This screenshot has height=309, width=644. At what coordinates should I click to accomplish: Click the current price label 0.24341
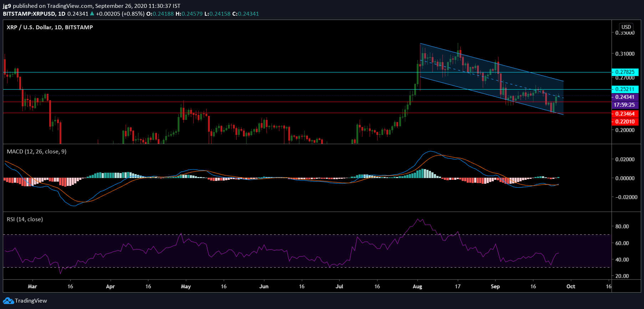pyautogui.click(x=625, y=97)
